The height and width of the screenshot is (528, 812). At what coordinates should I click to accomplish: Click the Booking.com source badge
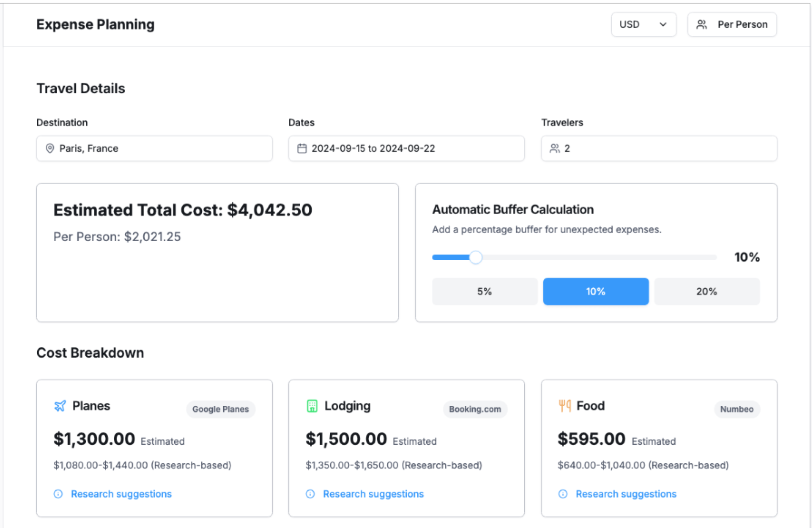[x=475, y=409]
